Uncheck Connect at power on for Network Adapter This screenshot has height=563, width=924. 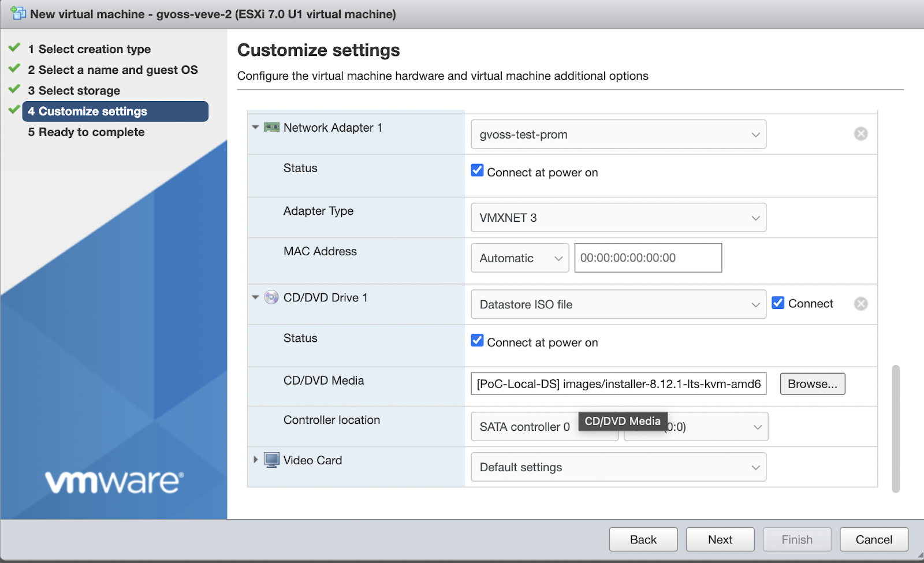[476, 170]
